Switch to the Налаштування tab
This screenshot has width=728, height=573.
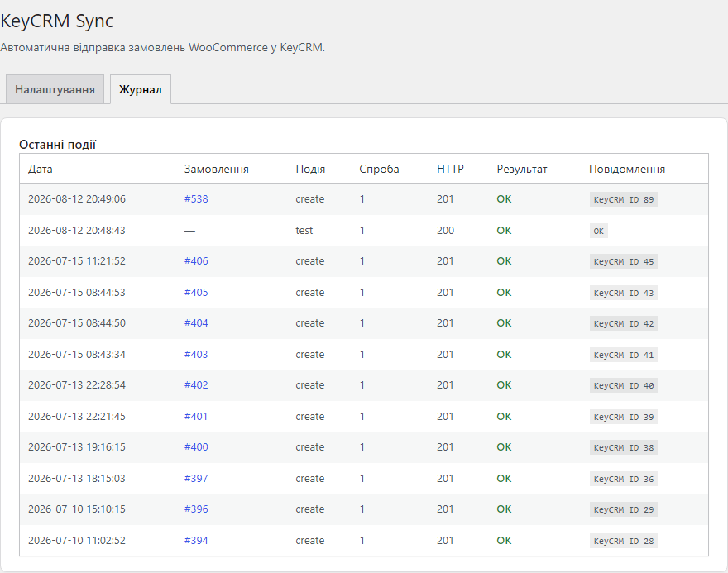coord(55,89)
